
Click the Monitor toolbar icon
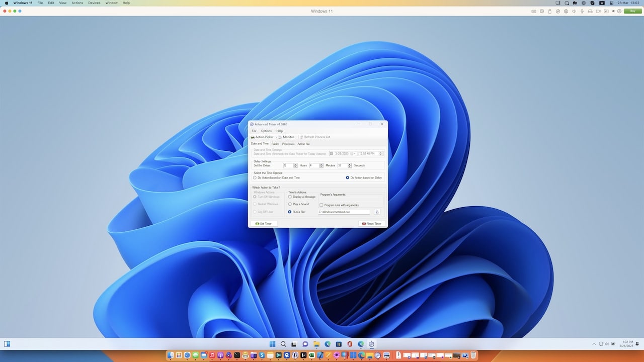pyautogui.click(x=280, y=137)
